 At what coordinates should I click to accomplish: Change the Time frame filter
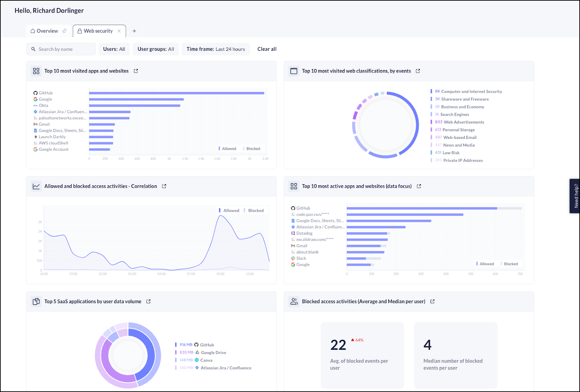point(216,49)
